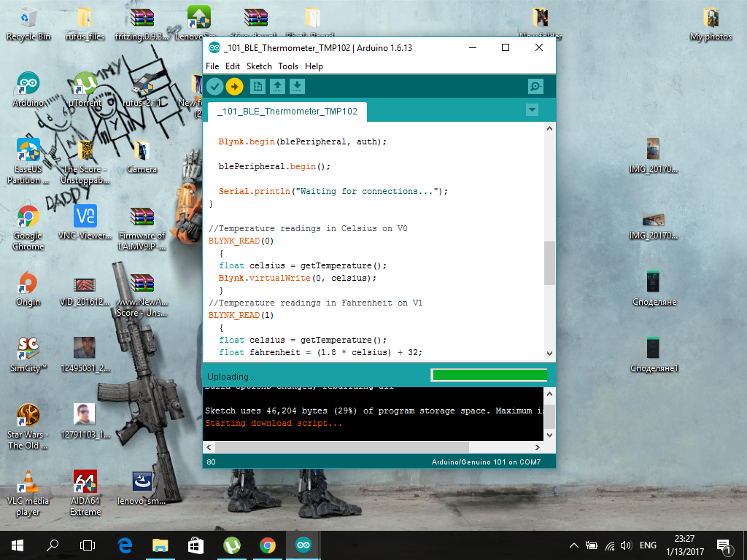The image size is (747, 560).
Task: Open the Tools menu
Action: coord(287,66)
